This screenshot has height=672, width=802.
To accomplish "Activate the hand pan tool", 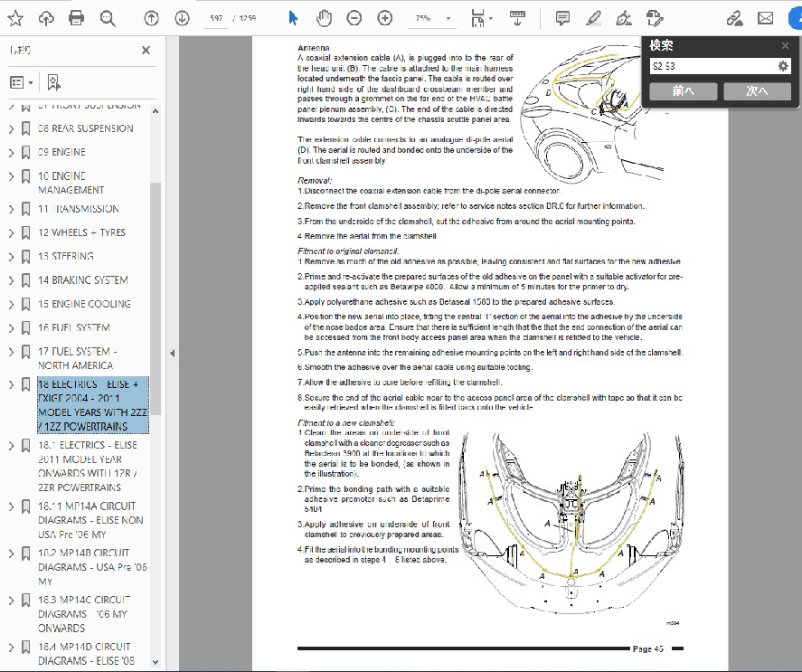I will (324, 18).
